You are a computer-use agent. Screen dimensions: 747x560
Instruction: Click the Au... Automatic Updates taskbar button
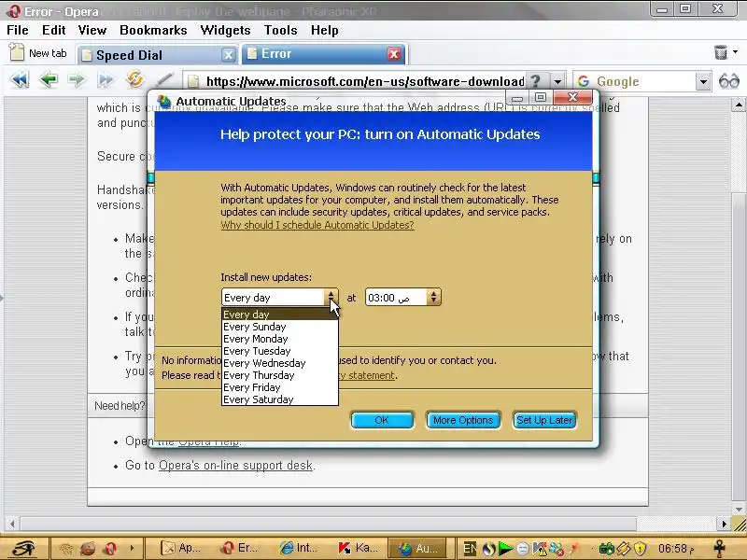416,548
